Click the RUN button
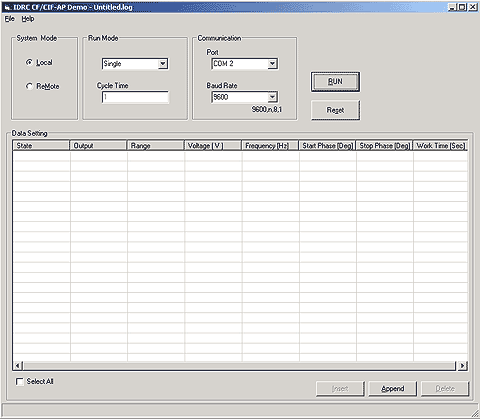 tap(335, 82)
